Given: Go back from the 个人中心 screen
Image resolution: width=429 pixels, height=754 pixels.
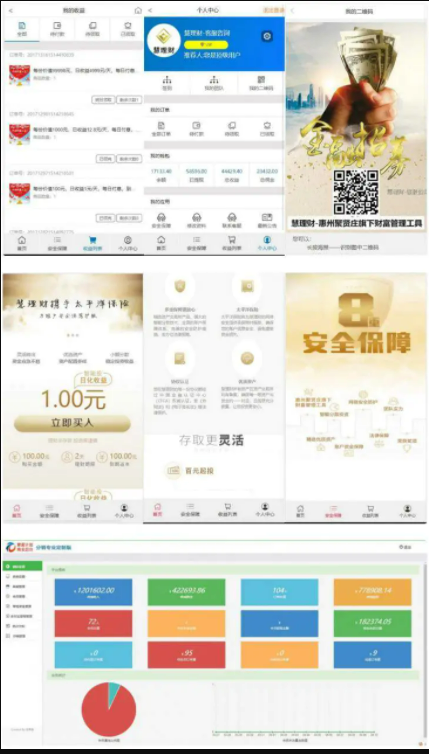Looking at the screenshot, I should coord(150,11).
